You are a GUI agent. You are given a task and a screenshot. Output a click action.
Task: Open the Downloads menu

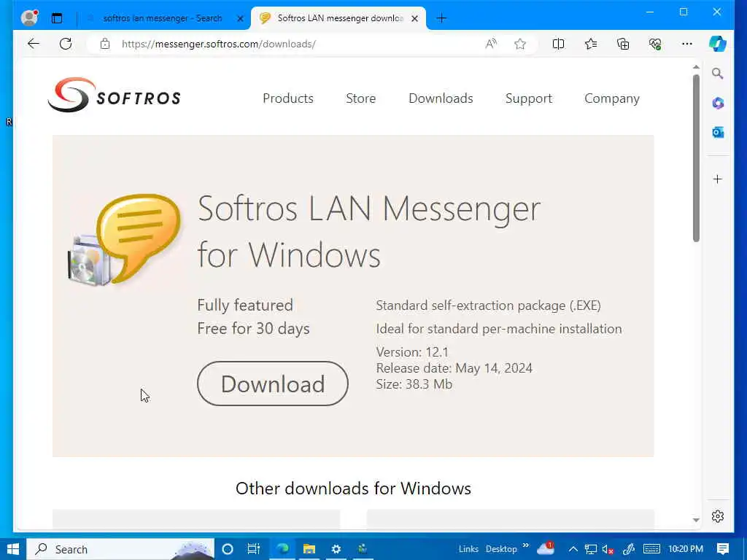pos(441,98)
